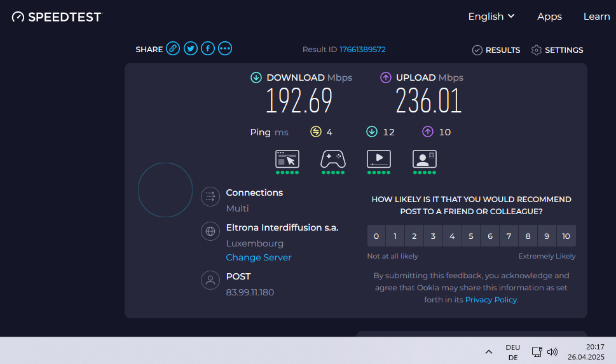Click the IP address 83.99.11.180
The width and height of the screenshot is (616, 364).
pyautogui.click(x=250, y=293)
